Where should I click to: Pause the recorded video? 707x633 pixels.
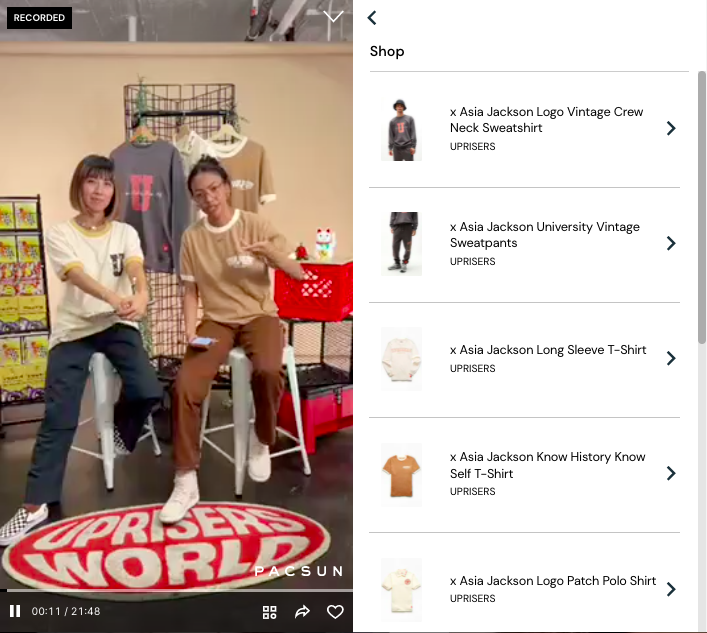[15, 611]
